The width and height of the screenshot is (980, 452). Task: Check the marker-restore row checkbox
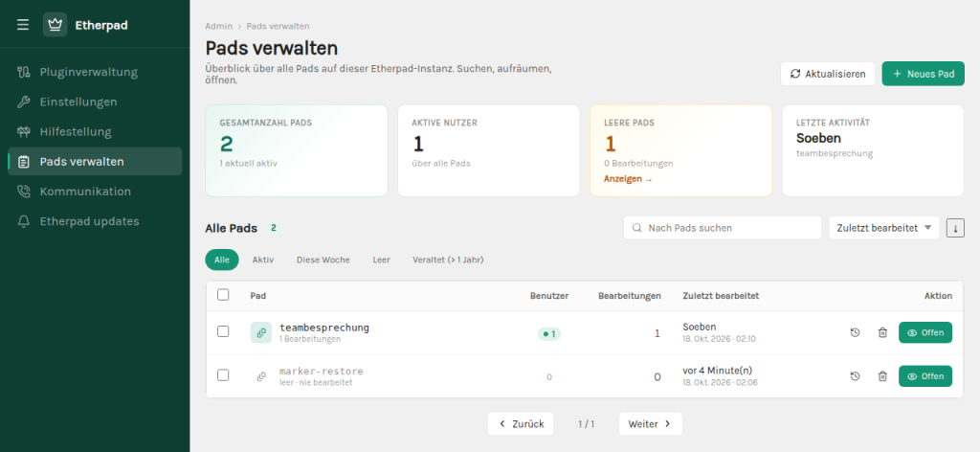(223, 375)
